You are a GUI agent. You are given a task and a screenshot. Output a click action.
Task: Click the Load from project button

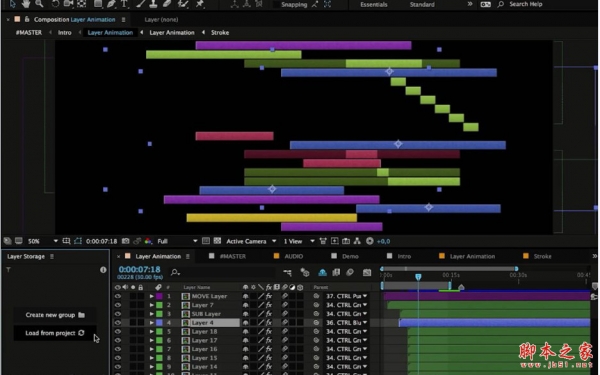(x=55, y=333)
